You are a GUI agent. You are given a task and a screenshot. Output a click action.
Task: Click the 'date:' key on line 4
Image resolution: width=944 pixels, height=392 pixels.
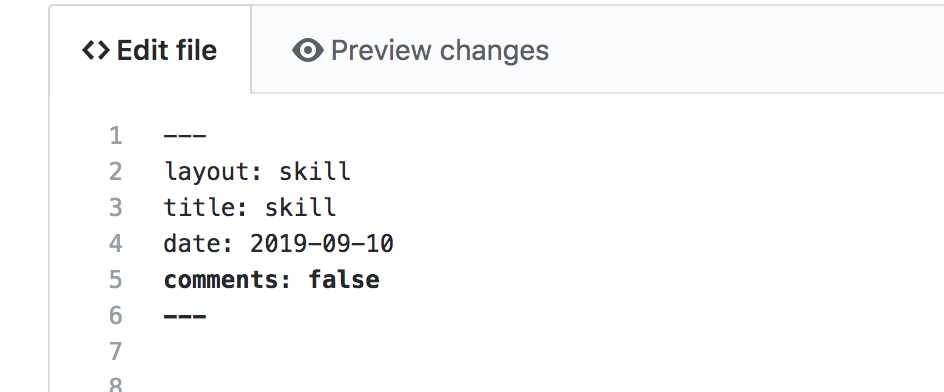[x=199, y=244]
